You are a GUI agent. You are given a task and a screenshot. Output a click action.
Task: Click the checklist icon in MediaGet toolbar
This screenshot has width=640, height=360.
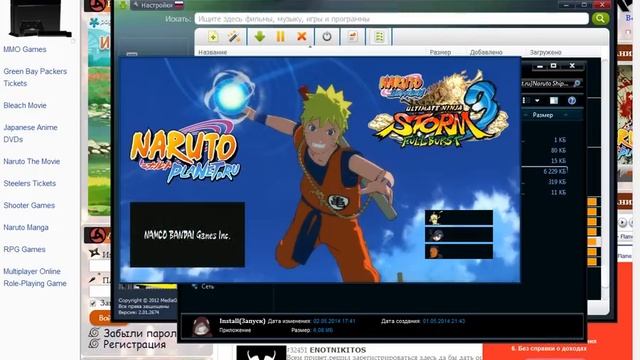coord(379,37)
